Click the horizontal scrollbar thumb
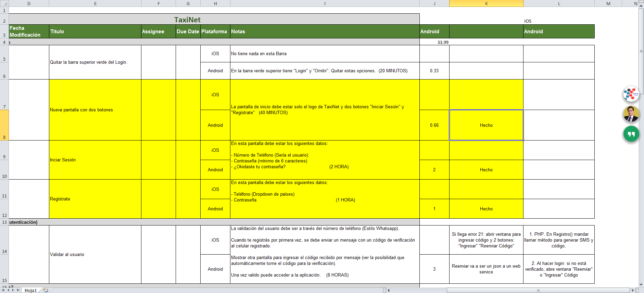 pyautogui.click(x=539, y=290)
